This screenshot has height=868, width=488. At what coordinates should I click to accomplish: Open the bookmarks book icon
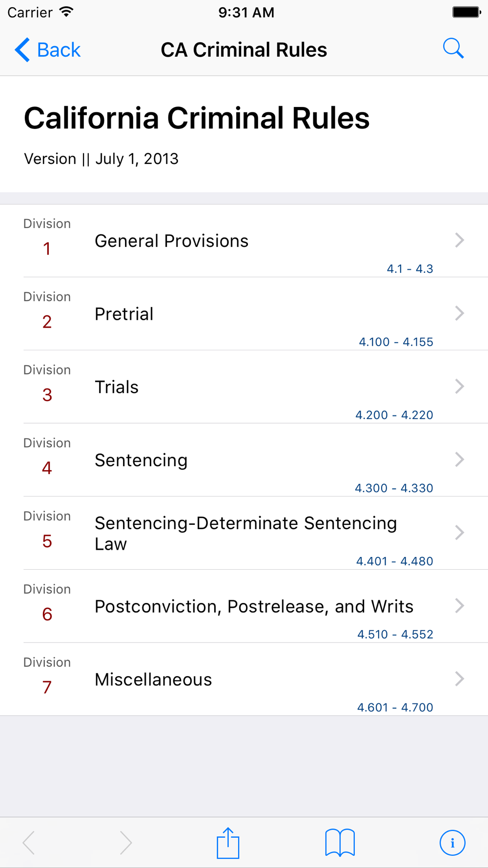coord(340,843)
